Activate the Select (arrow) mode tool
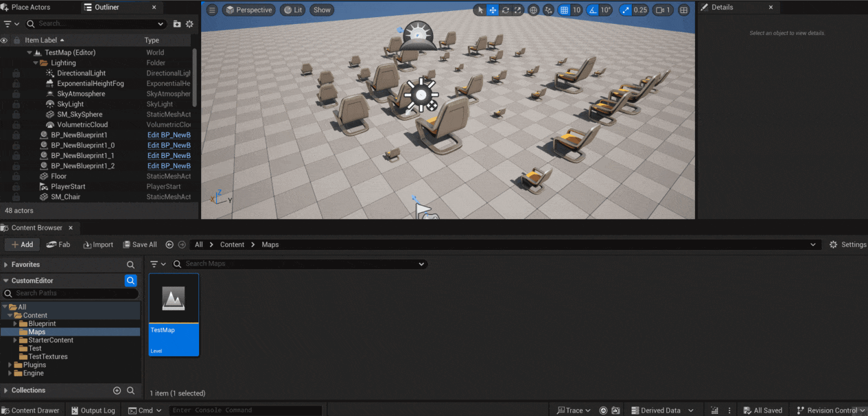The width and height of the screenshot is (868, 416). pyautogui.click(x=480, y=10)
